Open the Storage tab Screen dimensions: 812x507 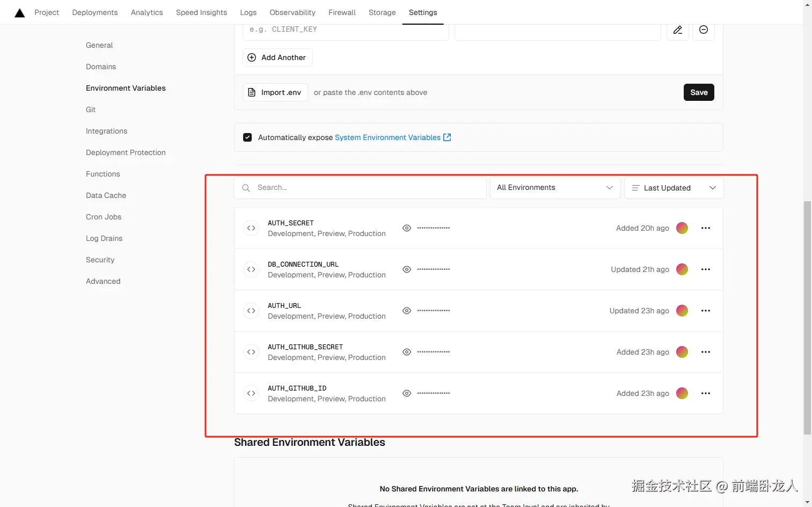click(x=382, y=12)
